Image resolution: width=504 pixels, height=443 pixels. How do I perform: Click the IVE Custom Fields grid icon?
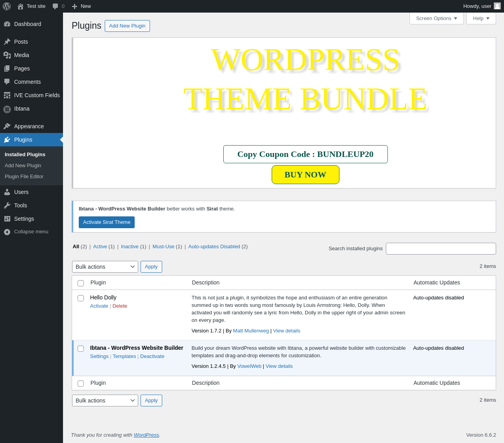(7, 95)
